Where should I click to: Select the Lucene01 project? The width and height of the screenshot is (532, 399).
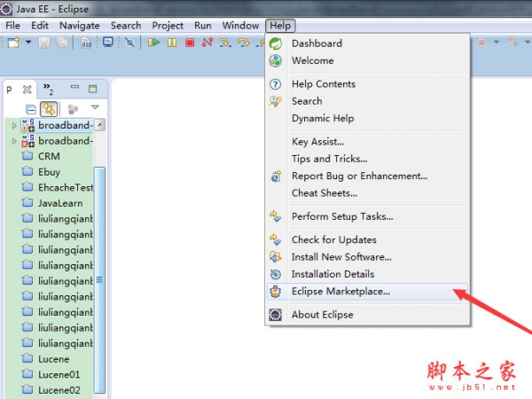59,374
